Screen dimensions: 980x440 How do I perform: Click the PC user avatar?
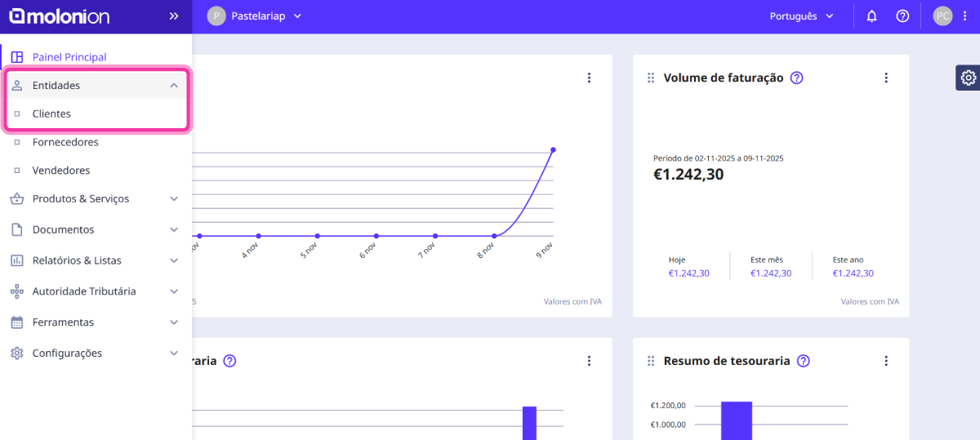pos(943,16)
